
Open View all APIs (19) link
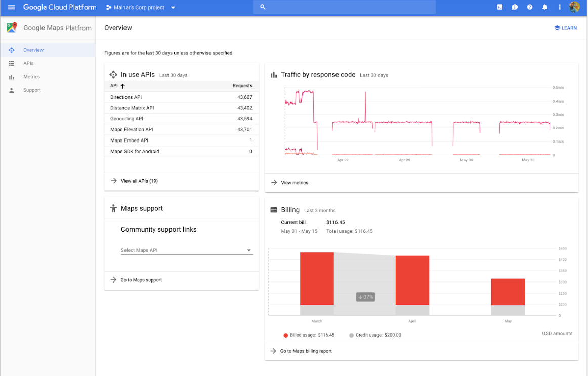tap(139, 181)
